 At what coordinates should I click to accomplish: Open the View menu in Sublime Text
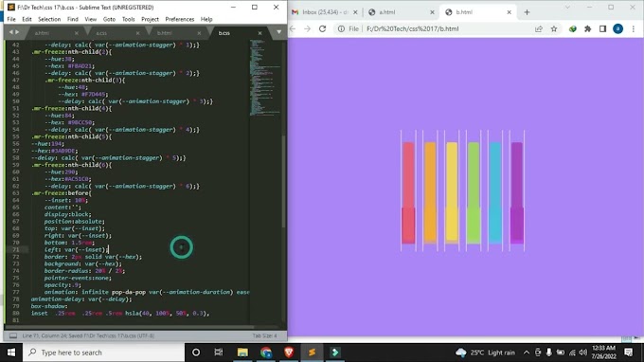click(x=90, y=19)
